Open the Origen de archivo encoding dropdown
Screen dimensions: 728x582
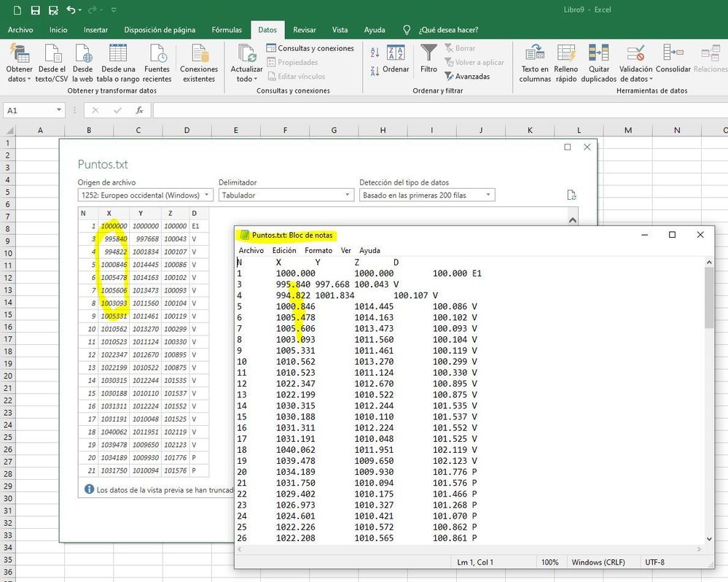point(145,195)
